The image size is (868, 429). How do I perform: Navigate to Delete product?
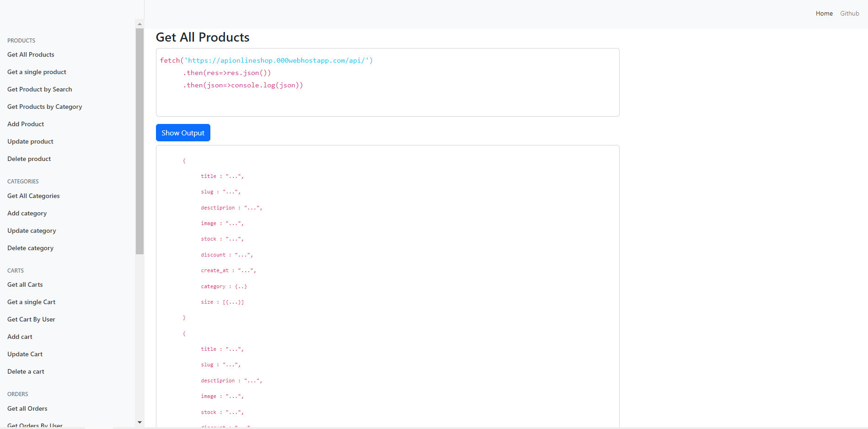[x=29, y=159]
